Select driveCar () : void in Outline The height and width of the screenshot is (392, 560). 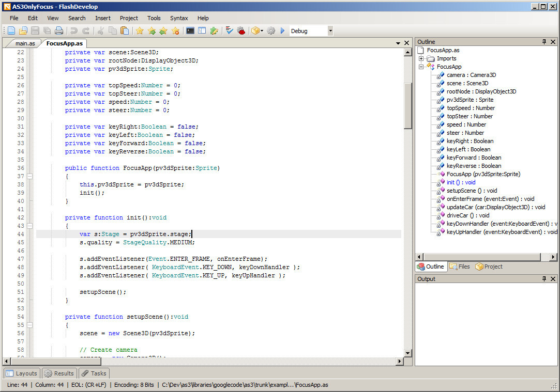[468, 215]
